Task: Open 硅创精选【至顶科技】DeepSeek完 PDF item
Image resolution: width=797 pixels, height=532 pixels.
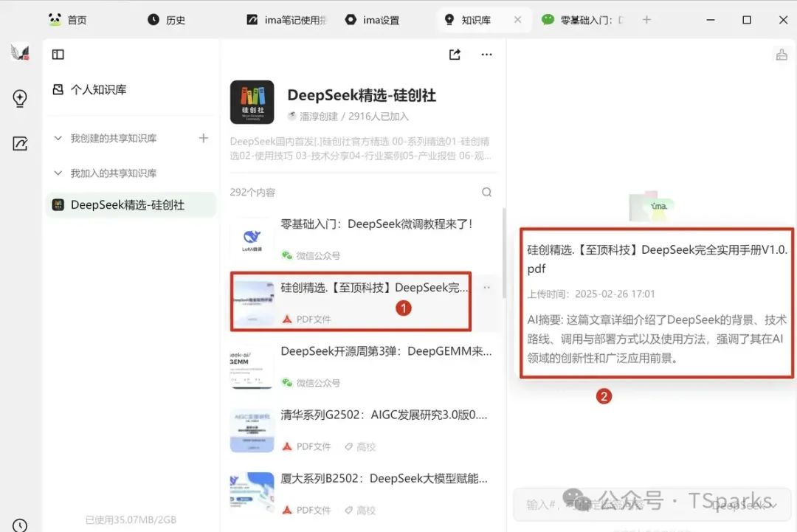Action: point(351,303)
